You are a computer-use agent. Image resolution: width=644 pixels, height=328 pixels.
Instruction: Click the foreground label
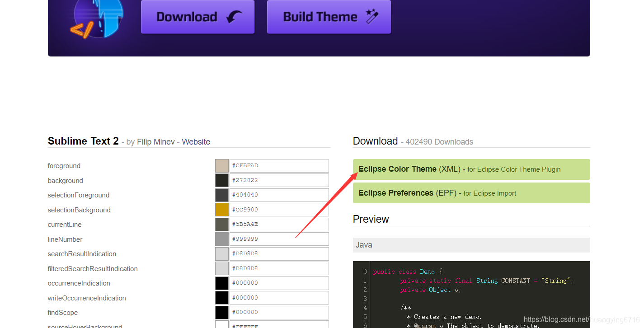coord(64,166)
